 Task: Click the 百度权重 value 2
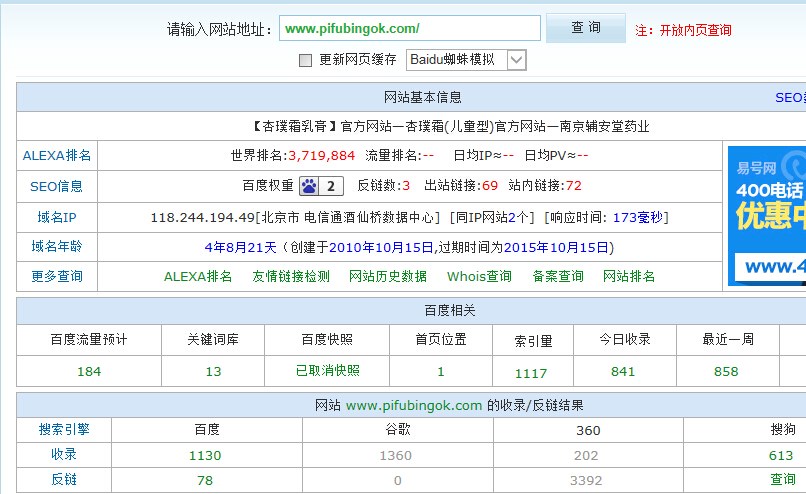tap(331, 186)
